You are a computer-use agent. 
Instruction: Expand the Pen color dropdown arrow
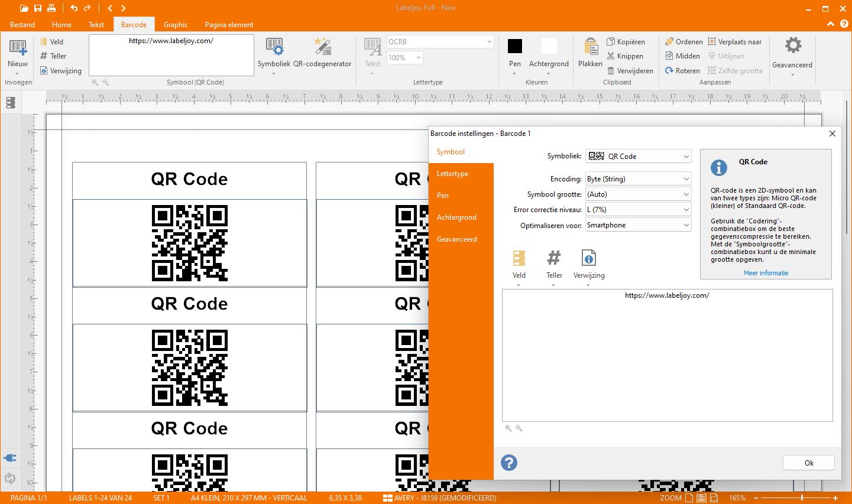(x=514, y=74)
